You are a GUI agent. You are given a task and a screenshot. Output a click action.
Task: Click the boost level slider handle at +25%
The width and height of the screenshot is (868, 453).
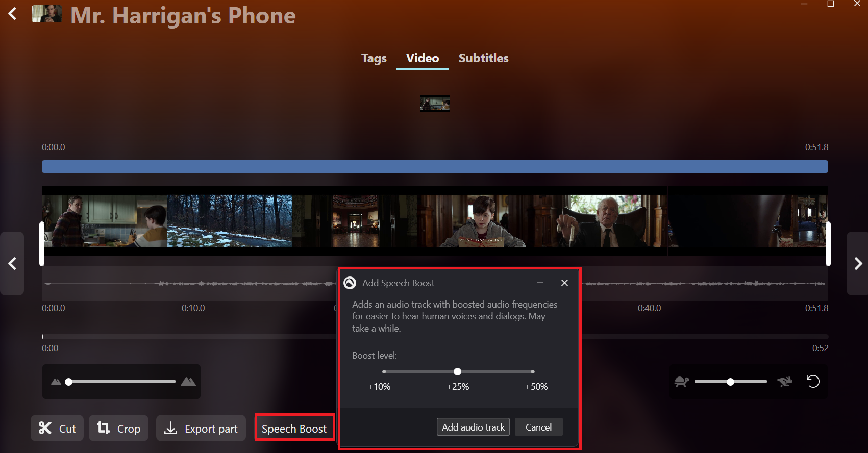(x=458, y=372)
